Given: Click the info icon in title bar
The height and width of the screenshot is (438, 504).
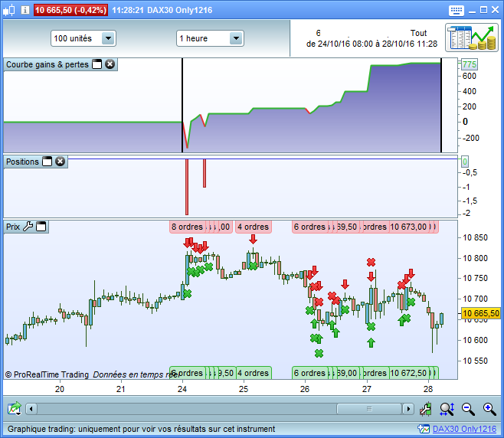Looking at the screenshot, I should point(25,10).
